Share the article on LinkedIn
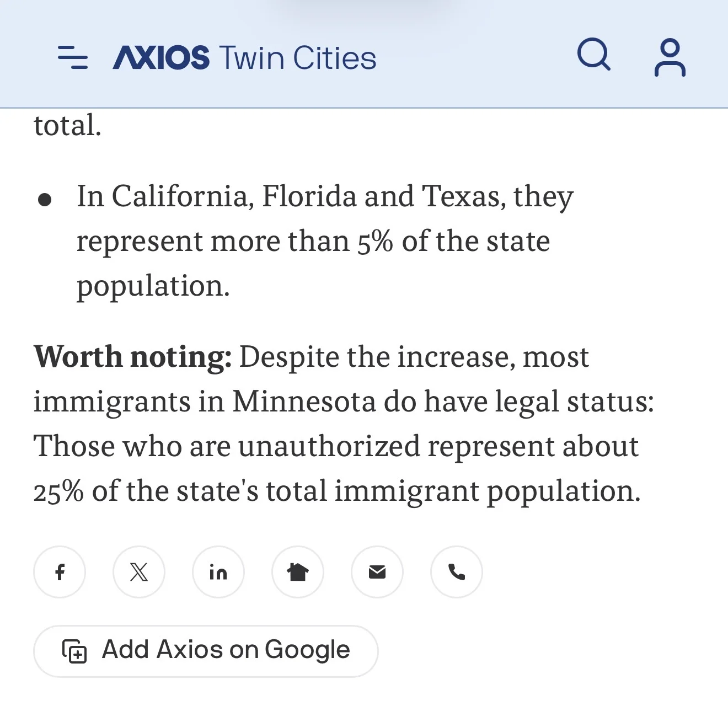Screen dimensions: 728x706 click(218, 572)
